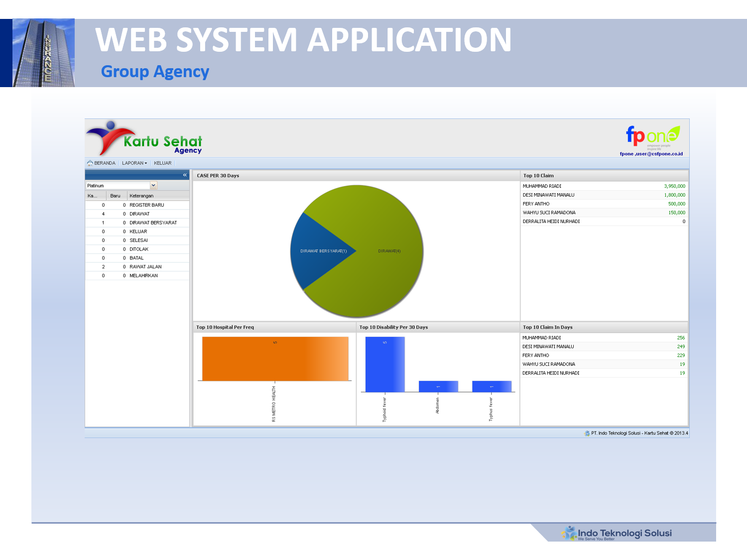747x560 pixels.
Task: Collapse the left sidebar panel
Action: [x=185, y=175]
